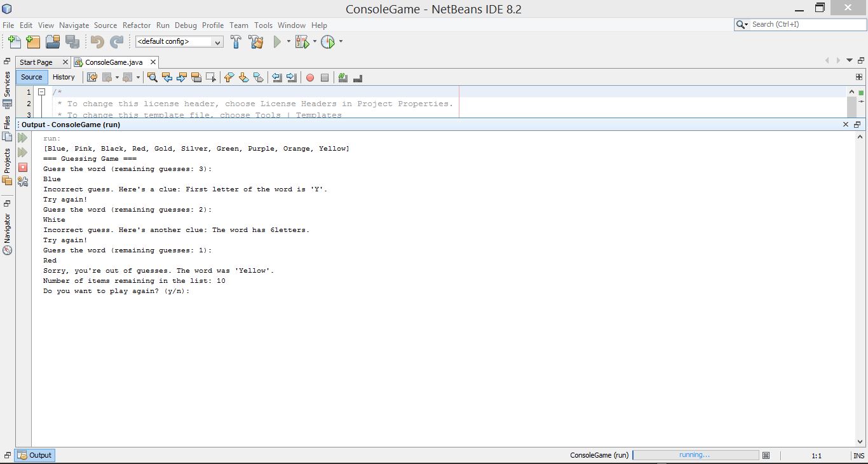Click the New File toolbar icon
868x464 pixels.
[14, 42]
